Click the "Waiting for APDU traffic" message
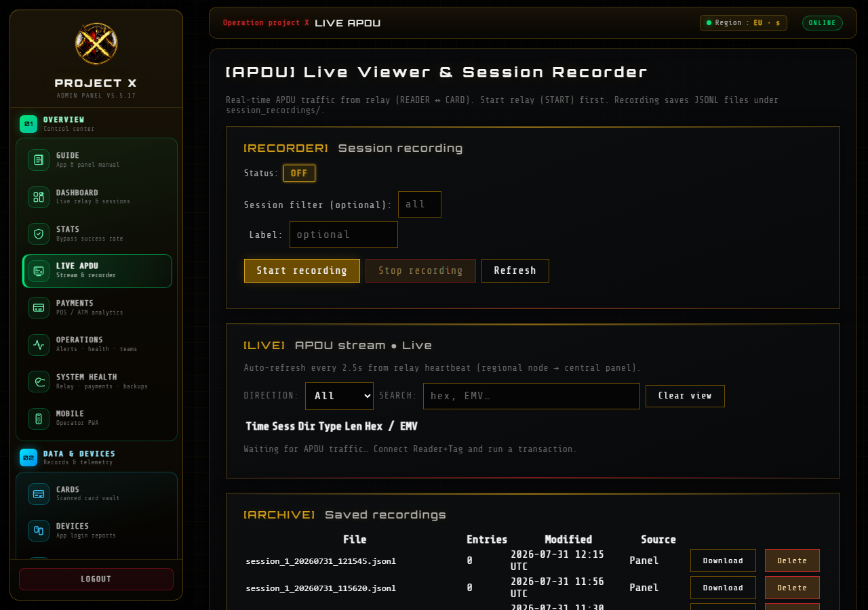The image size is (868, 610). 410,449
